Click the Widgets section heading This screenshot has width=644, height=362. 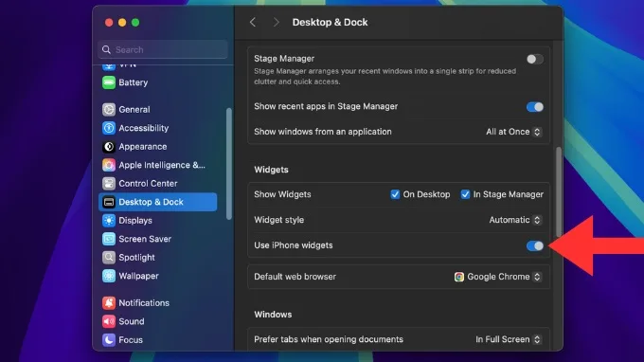(271, 170)
